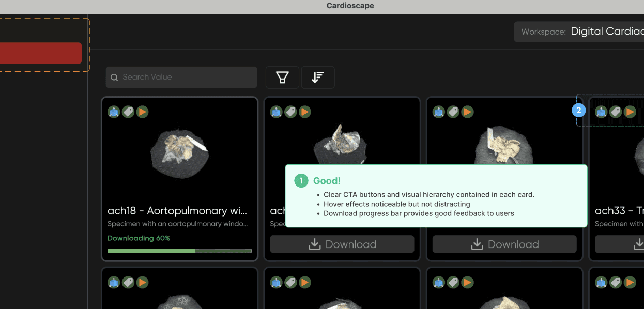
Task: Click tag icon on card below ach33
Action: click(x=616, y=282)
